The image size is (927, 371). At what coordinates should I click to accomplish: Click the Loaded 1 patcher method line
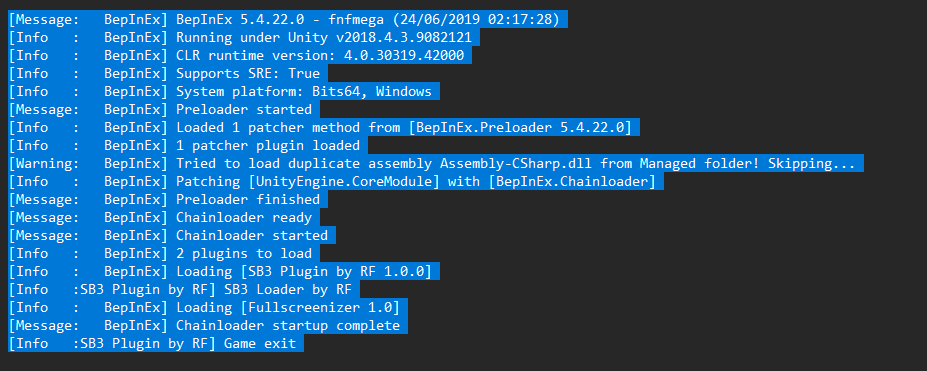(324, 128)
